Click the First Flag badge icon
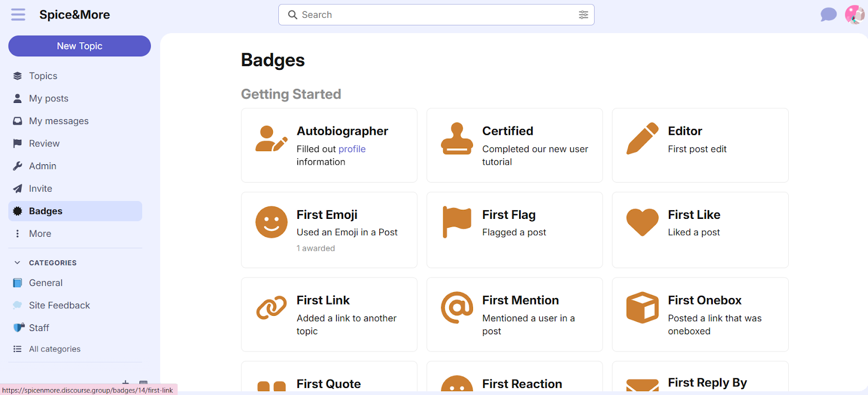 [x=457, y=222]
